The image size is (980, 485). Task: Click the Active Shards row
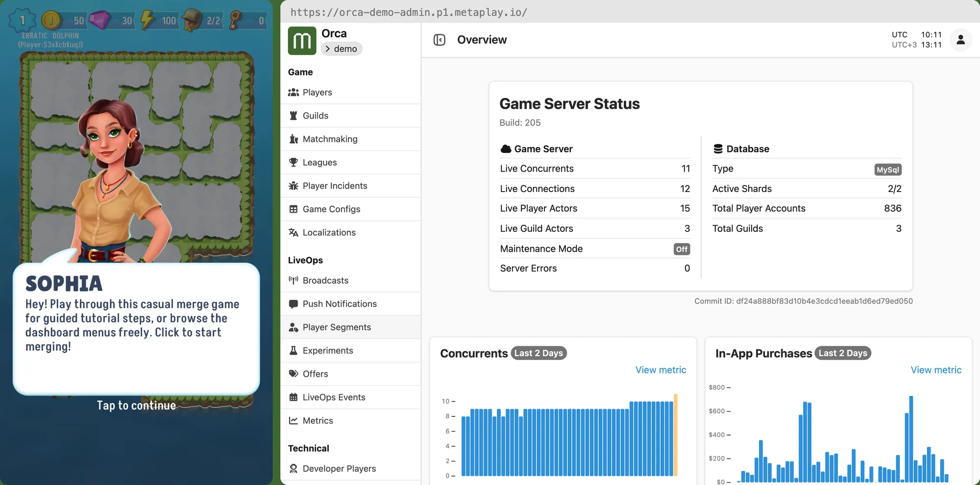[807, 189]
